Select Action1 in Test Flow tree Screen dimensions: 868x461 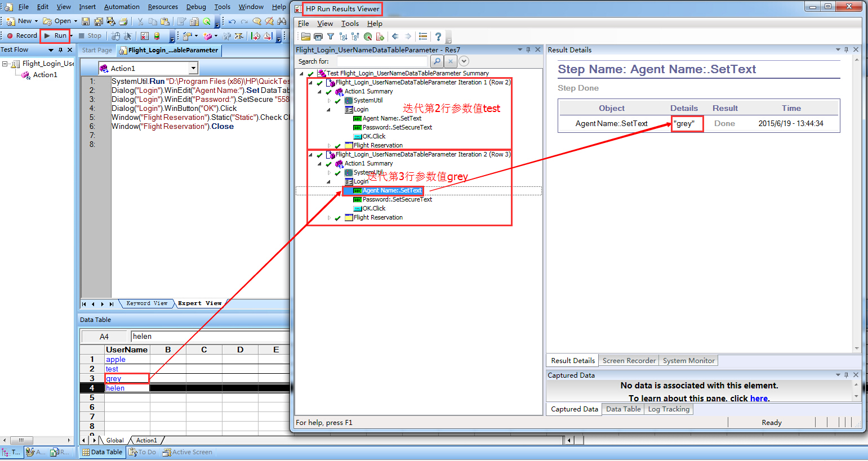coord(45,74)
